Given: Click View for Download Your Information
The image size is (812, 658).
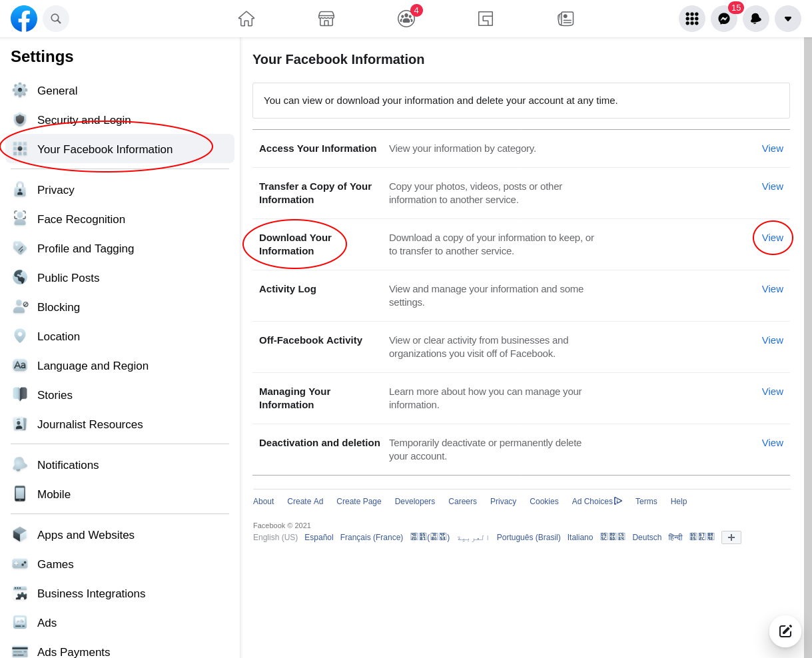Looking at the screenshot, I should [772, 238].
